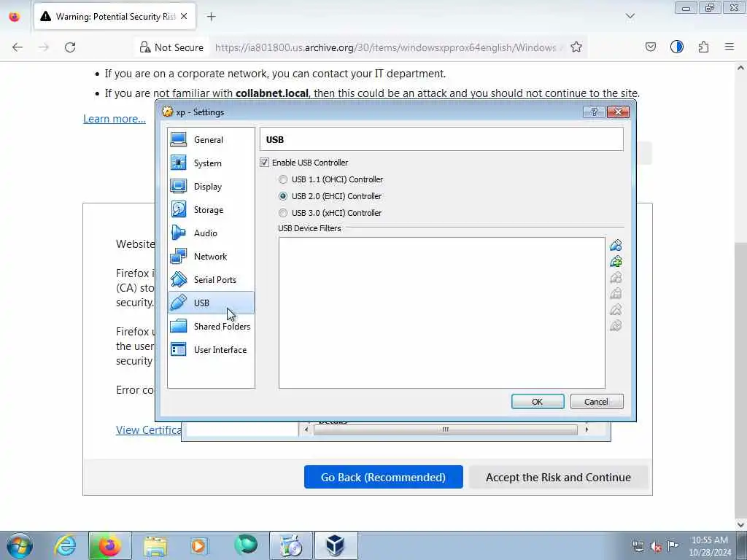Click the horizontal scrollbar behind the dialog
Viewport: 747px width, 560px height.
coord(446,429)
